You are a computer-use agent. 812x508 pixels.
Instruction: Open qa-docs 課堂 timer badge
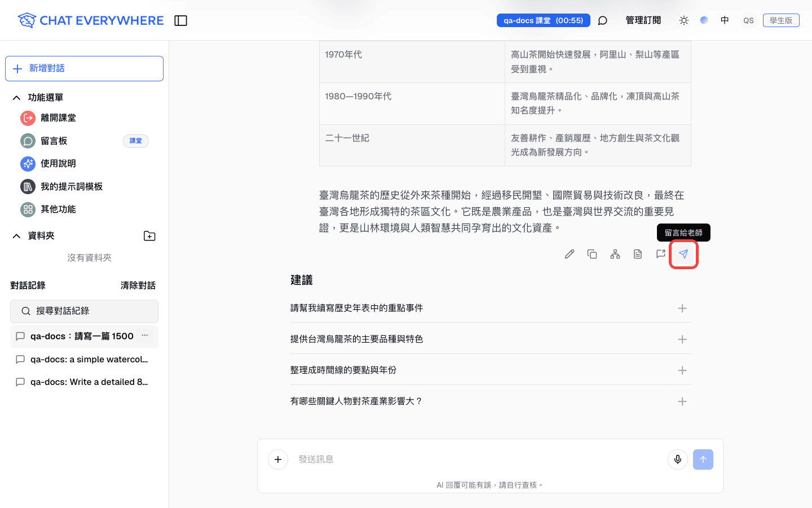pyautogui.click(x=544, y=20)
